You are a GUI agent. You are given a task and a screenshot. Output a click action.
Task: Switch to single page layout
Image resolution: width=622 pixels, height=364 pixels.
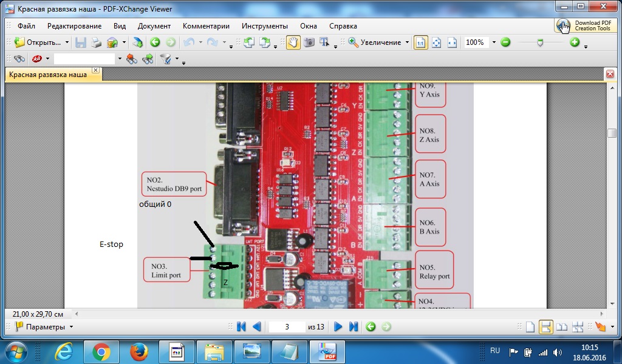click(x=530, y=327)
